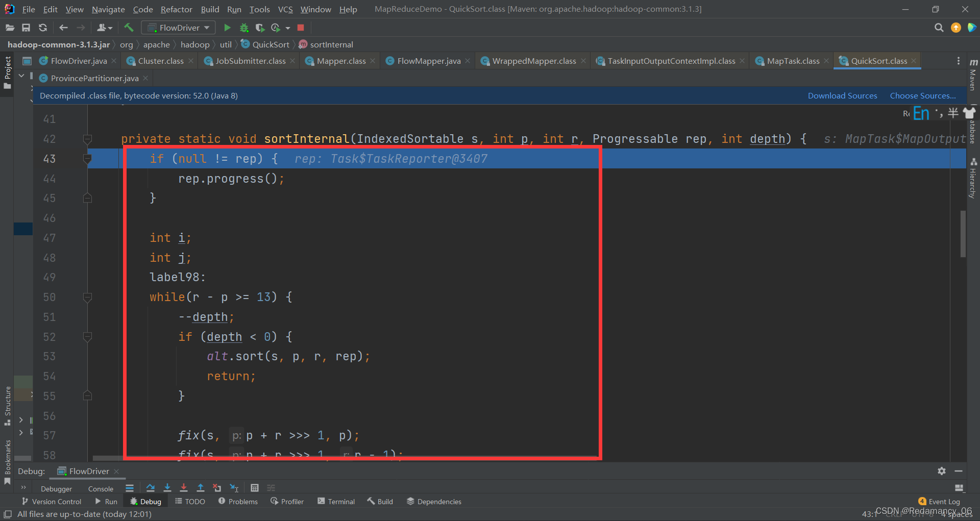Click the editor vertical scrollbar thumb

[963, 234]
